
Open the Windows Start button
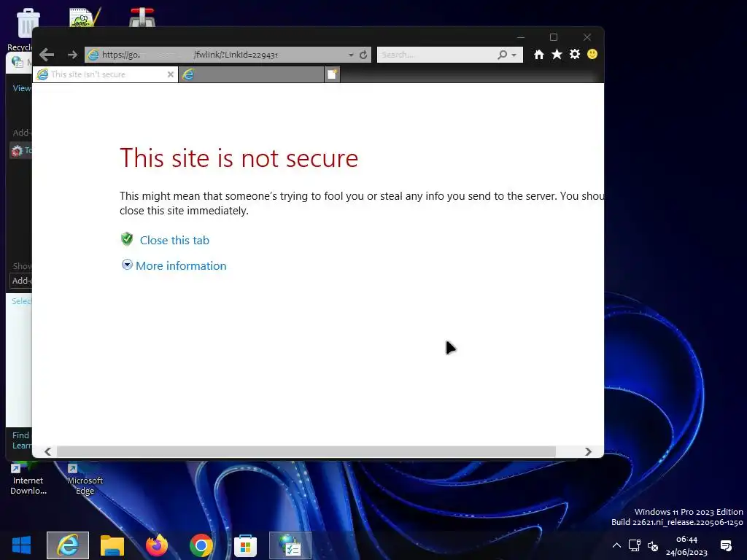(x=21, y=545)
